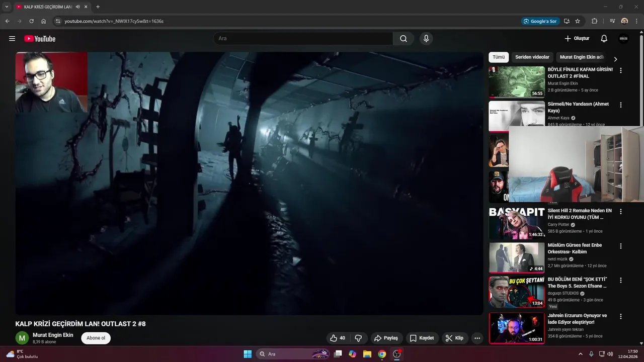Viewport: 644px width, 362px height.
Task: Click the browser address bar URL
Action: coord(114,21)
